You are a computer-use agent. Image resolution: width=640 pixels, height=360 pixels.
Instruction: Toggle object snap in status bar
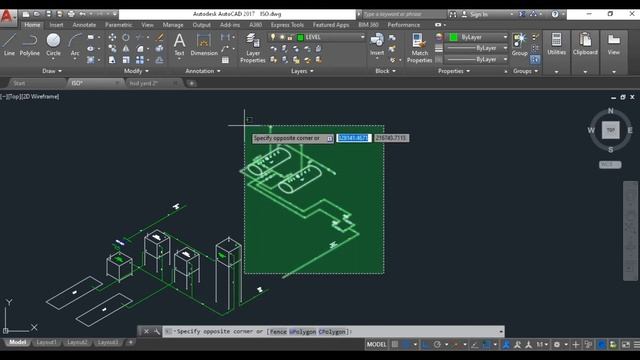(x=487, y=344)
